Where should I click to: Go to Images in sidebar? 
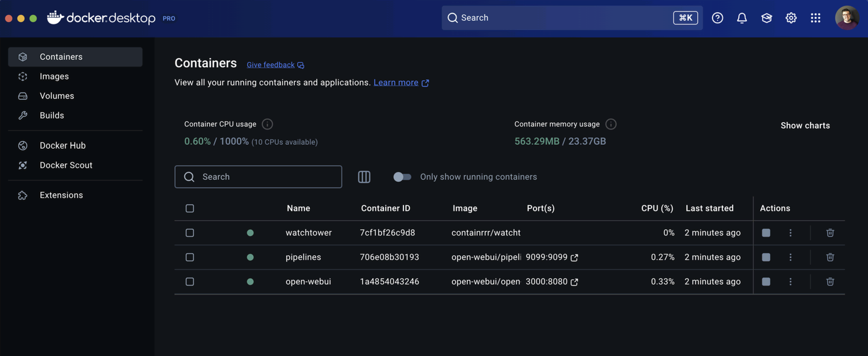(54, 76)
